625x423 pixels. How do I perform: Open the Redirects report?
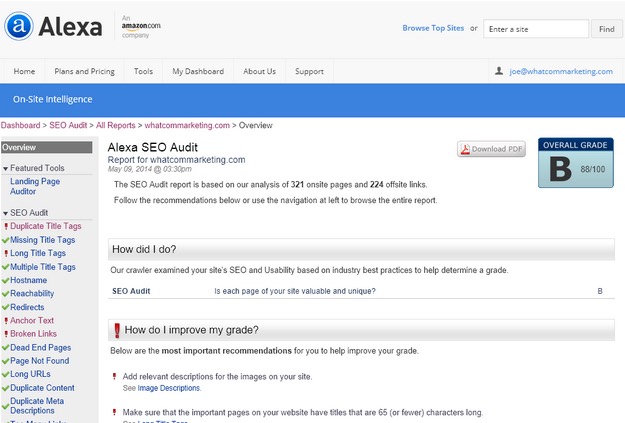pos(27,307)
